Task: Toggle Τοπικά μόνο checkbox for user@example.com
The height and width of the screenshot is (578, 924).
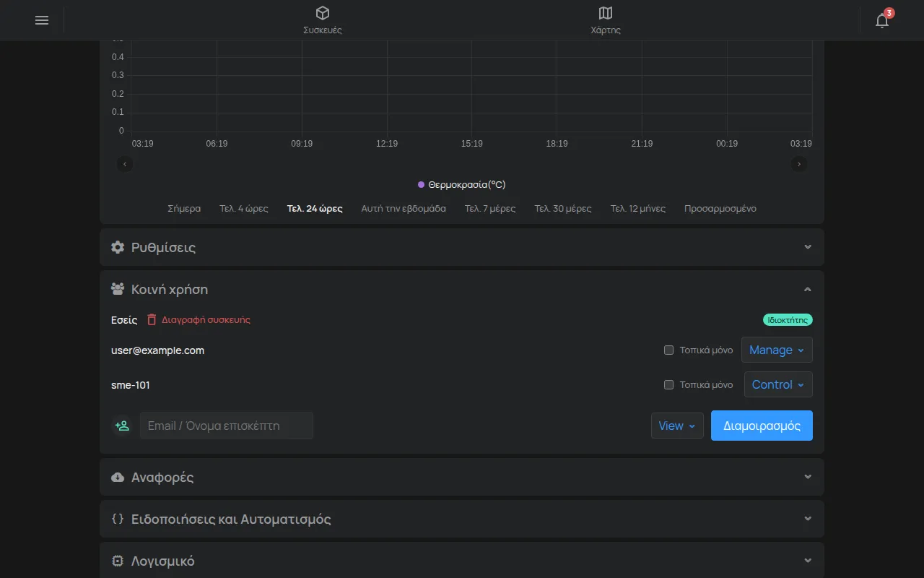Action: coord(668,350)
